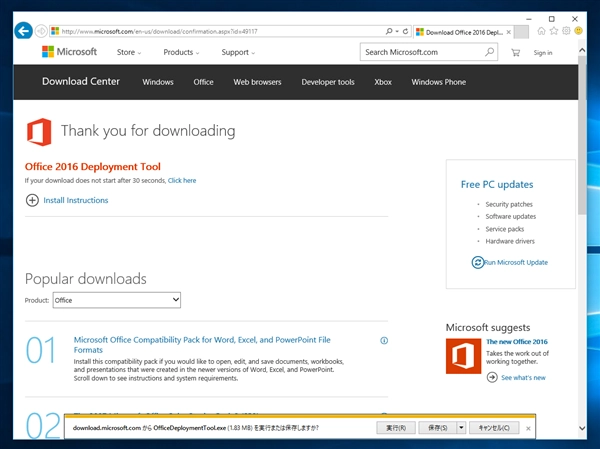
Task: Open the Internet Explorer home icon
Action: click(541, 31)
